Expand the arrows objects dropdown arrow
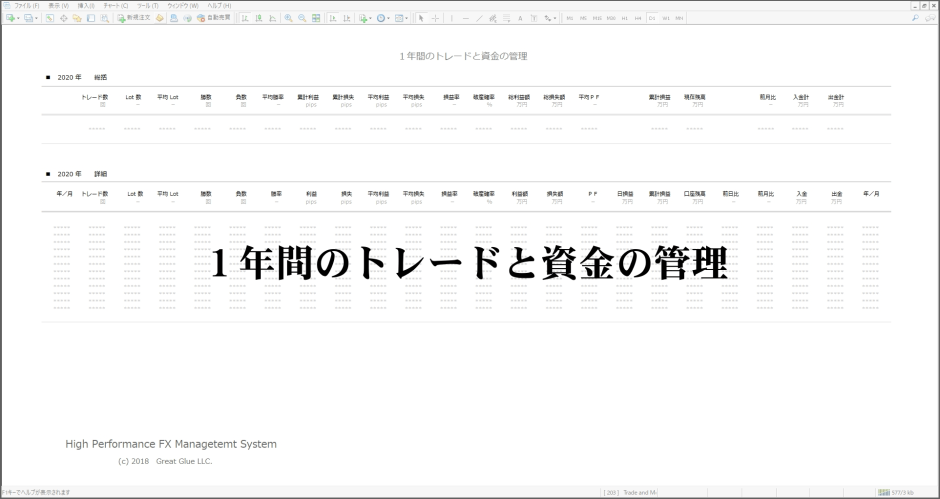The image size is (940, 499). click(555, 18)
